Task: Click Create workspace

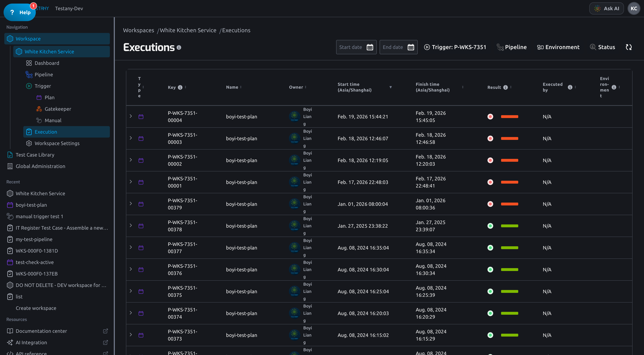Action: coord(36,308)
